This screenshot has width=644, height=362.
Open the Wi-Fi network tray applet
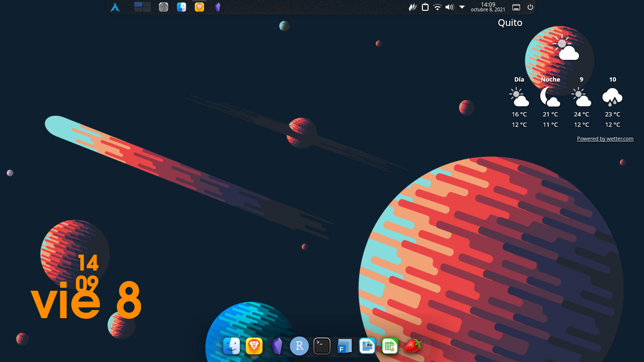[x=438, y=7]
